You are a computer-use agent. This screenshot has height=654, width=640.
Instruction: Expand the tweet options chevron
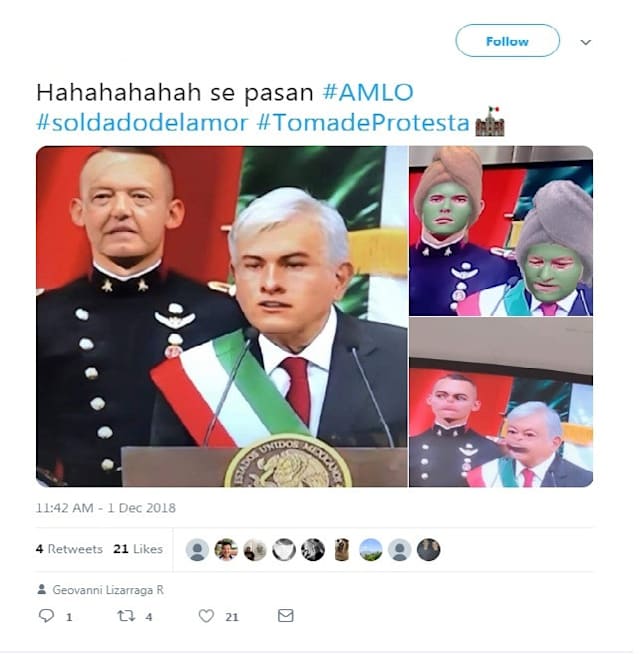click(585, 42)
